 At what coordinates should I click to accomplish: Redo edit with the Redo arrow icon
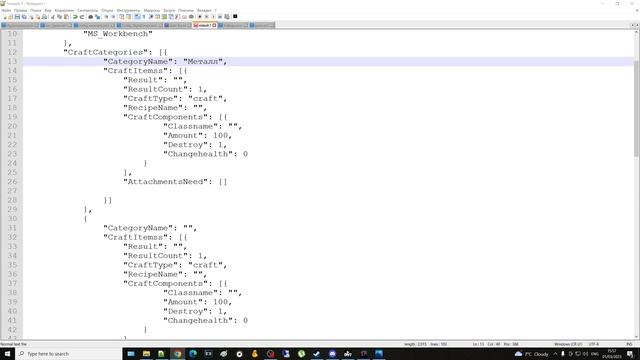(82, 17)
